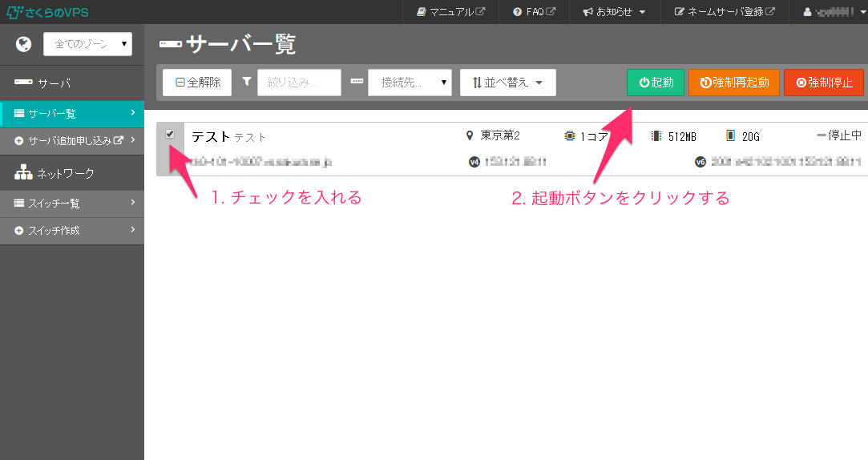Open スイッチ一覧 in the sidebar
Screen dimensions: 868x460
point(72,204)
